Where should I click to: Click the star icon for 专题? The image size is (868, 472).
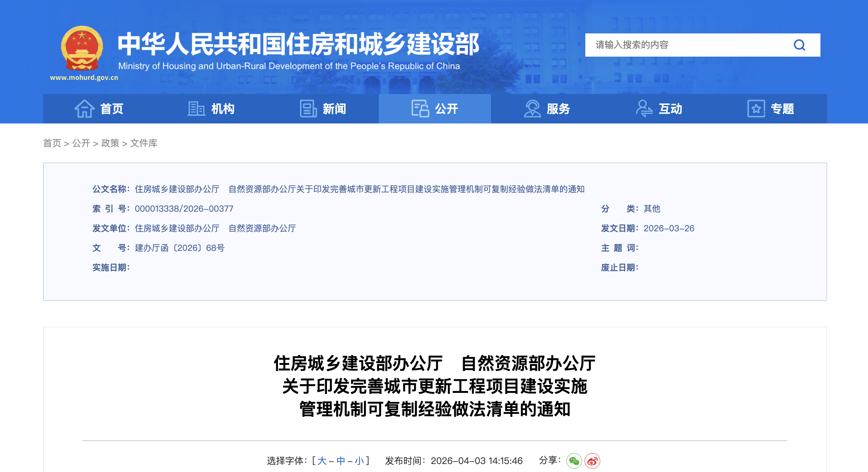click(x=756, y=109)
